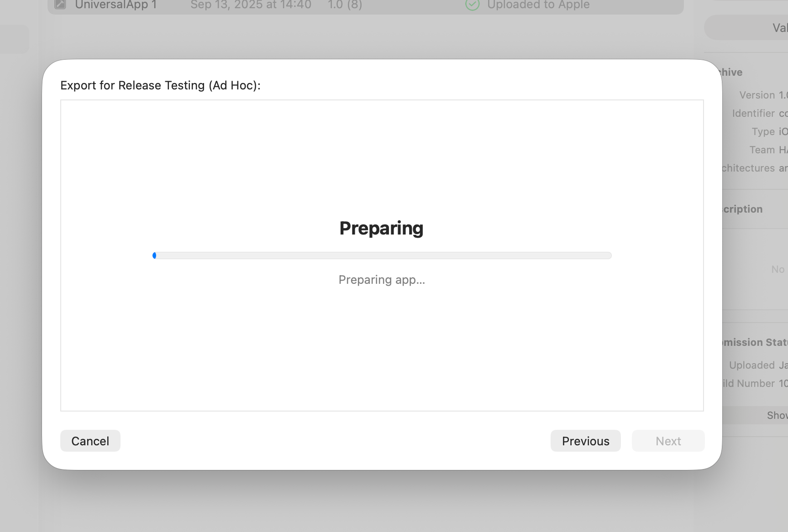Viewport: 788px width, 532px height.
Task: Click the Preparing progress bar
Action: pos(382,256)
